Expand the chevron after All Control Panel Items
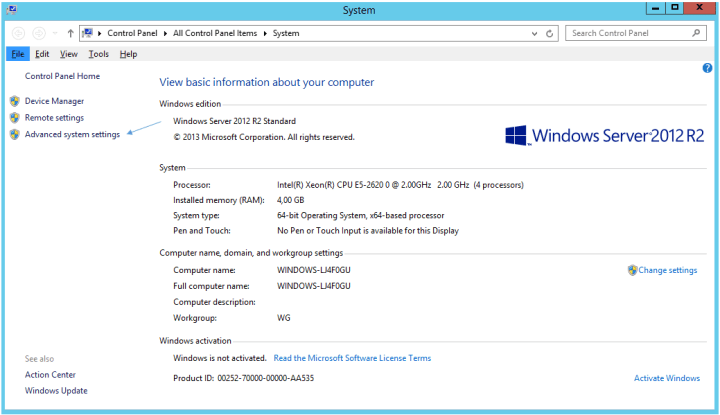The height and width of the screenshot is (415, 720). (x=267, y=33)
